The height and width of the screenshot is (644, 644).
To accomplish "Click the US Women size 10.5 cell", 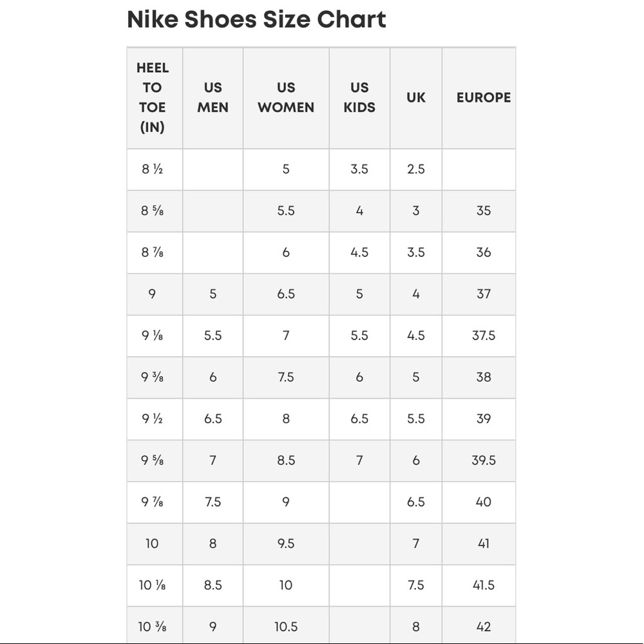I will [286, 627].
